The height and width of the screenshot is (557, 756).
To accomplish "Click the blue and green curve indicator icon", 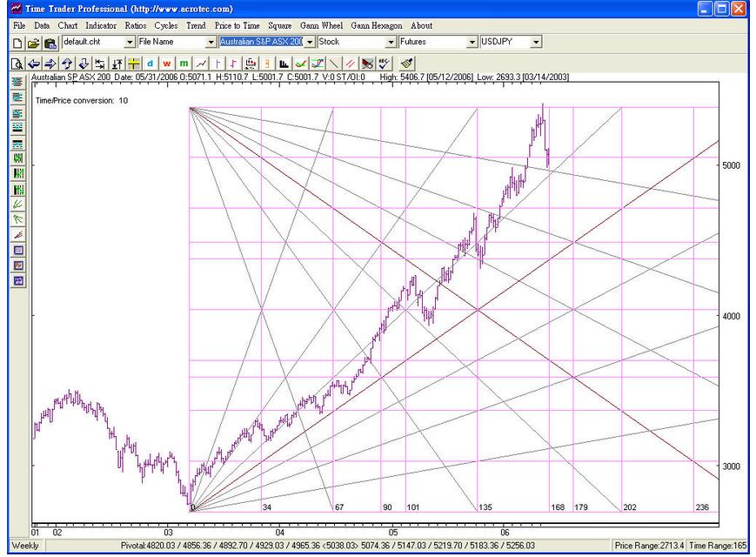I will [x=318, y=64].
